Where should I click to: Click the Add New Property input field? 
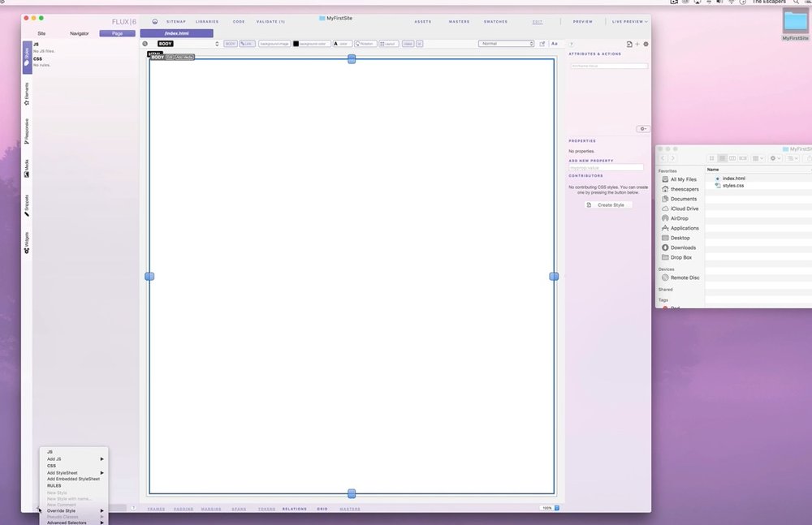[606, 168]
